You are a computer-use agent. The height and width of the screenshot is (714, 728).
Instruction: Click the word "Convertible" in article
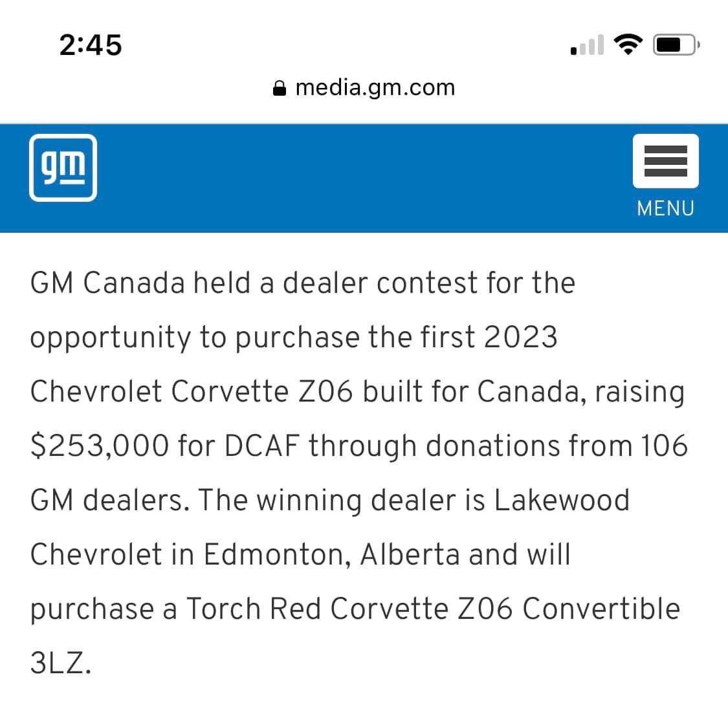(x=601, y=609)
